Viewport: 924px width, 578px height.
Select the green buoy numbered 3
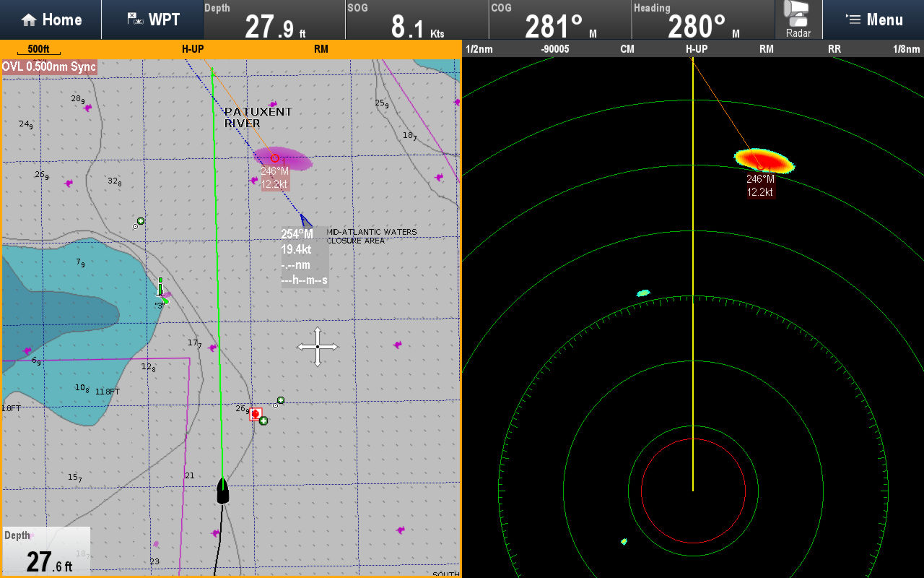[161, 289]
